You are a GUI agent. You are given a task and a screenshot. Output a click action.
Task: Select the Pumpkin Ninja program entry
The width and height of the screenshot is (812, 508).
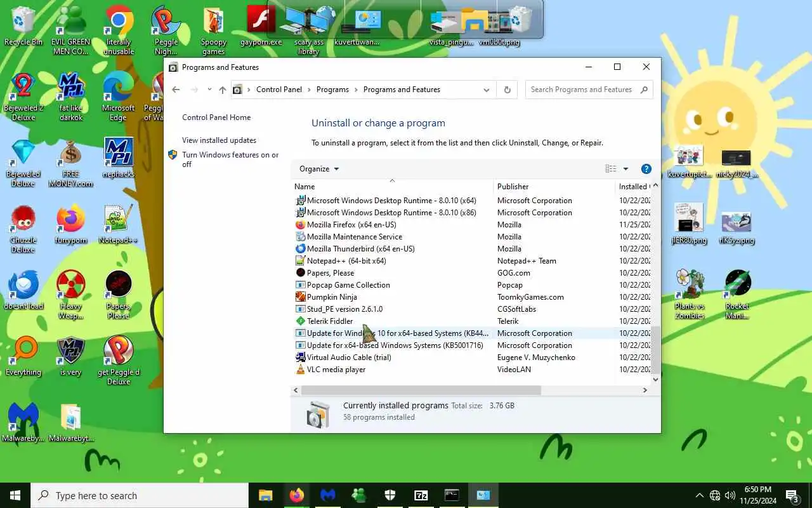tap(473, 297)
